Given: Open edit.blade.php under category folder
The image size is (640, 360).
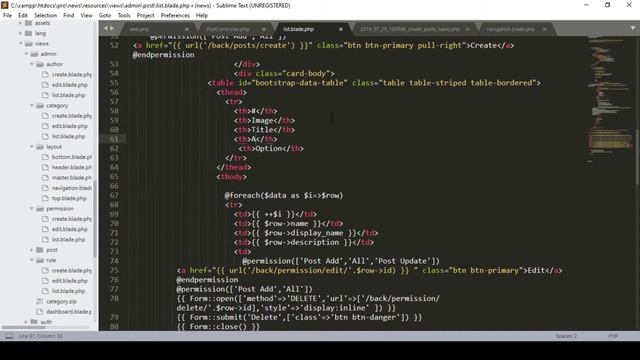Looking at the screenshot, I should click(x=70, y=126).
